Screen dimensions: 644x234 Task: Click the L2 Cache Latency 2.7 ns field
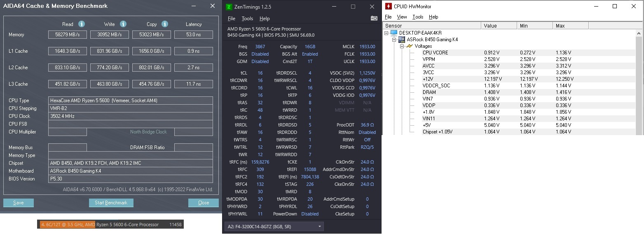click(x=194, y=68)
